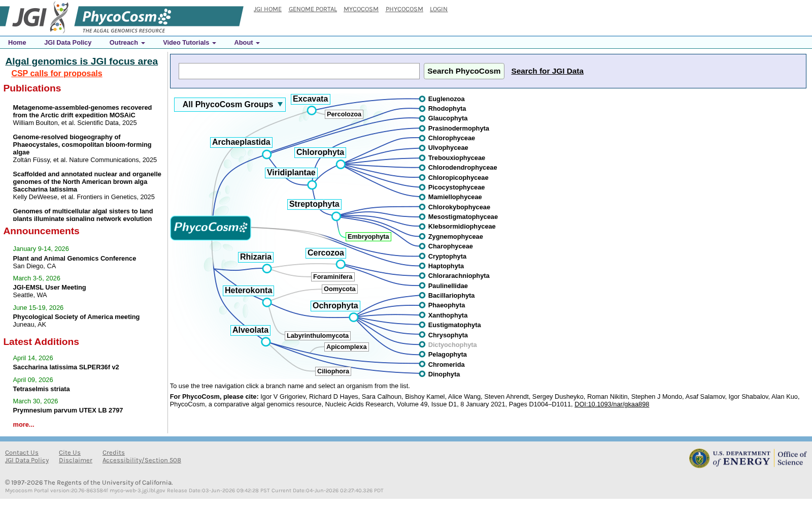Click the Excavata branch node circle

(x=312, y=111)
